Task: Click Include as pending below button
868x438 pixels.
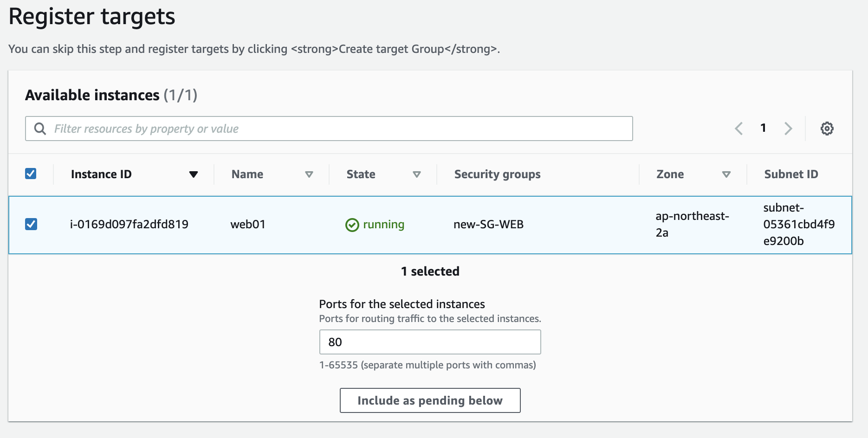Action: (x=430, y=400)
